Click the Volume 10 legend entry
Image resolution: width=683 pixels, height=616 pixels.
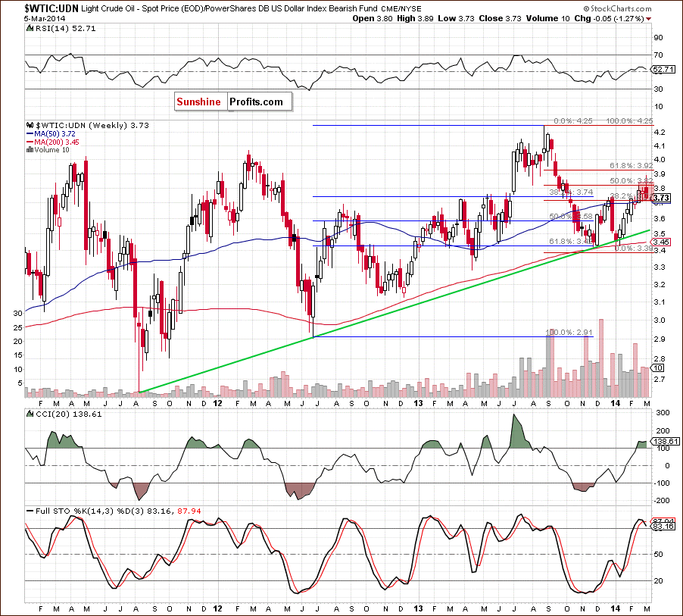(51, 150)
